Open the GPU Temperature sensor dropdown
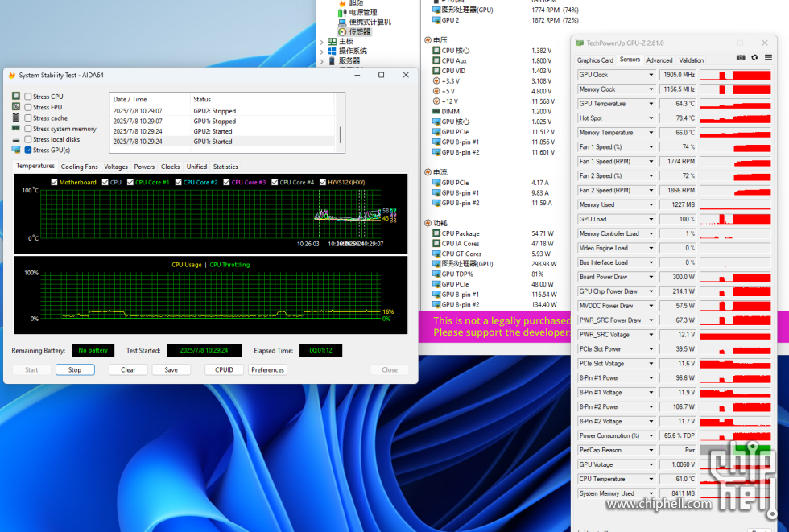This screenshot has height=532, width=789. pyautogui.click(x=651, y=104)
